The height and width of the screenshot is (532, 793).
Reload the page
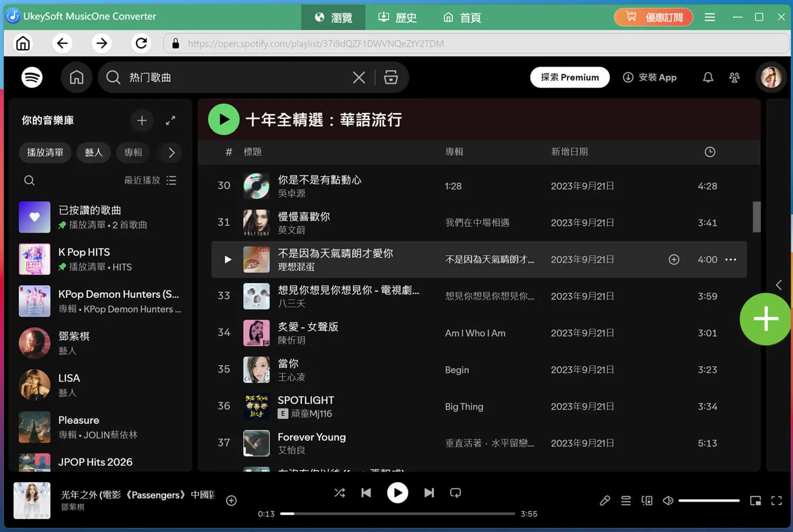tap(141, 43)
